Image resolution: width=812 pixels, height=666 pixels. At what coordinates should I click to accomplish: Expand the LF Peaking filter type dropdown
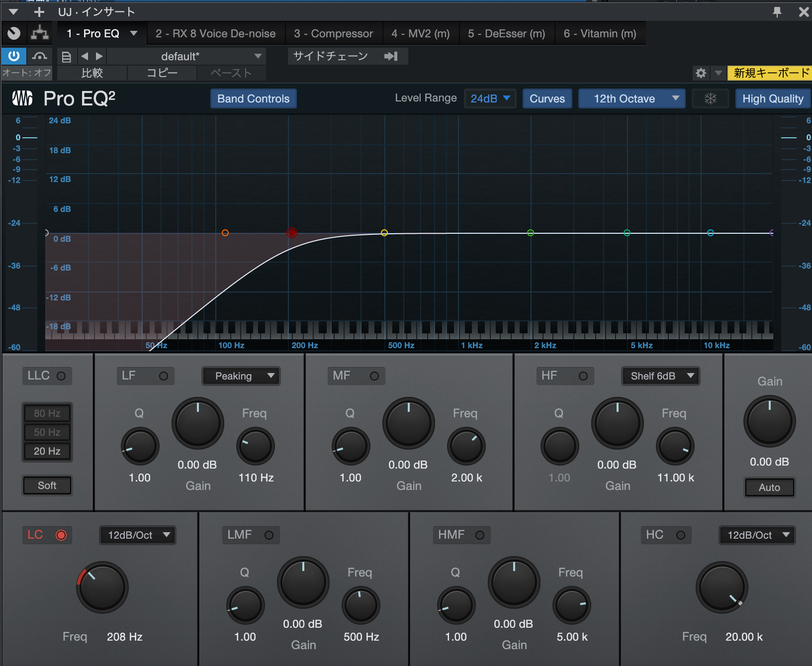coord(241,376)
